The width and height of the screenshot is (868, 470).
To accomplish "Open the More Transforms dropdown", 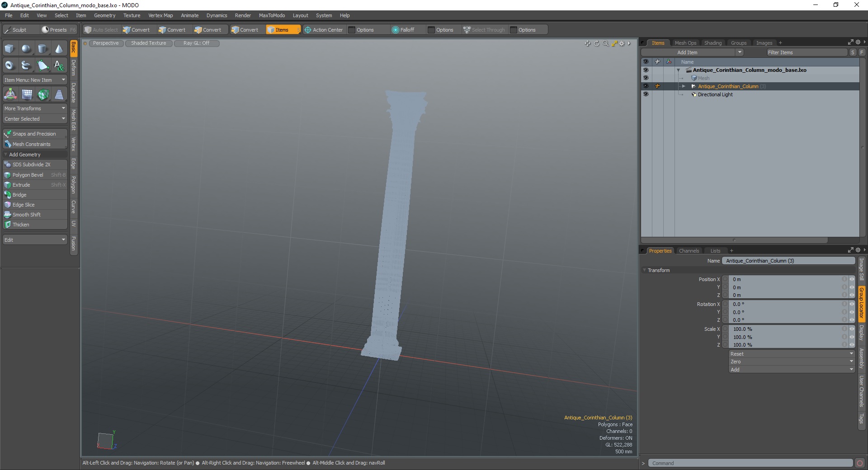I will 35,108.
